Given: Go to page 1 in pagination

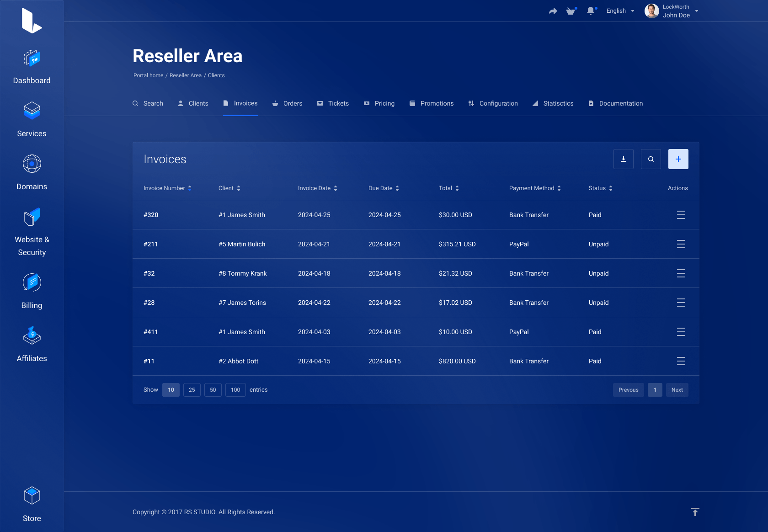Looking at the screenshot, I should pyautogui.click(x=655, y=390).
